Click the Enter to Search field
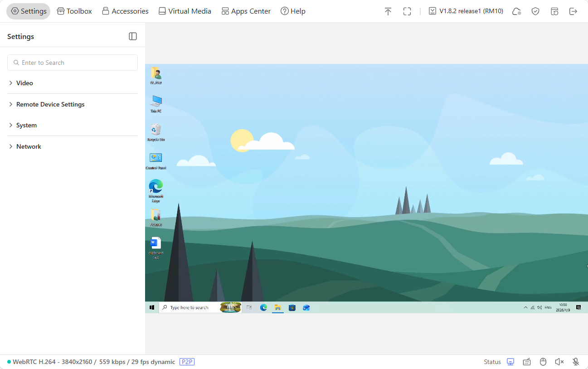 73,63
